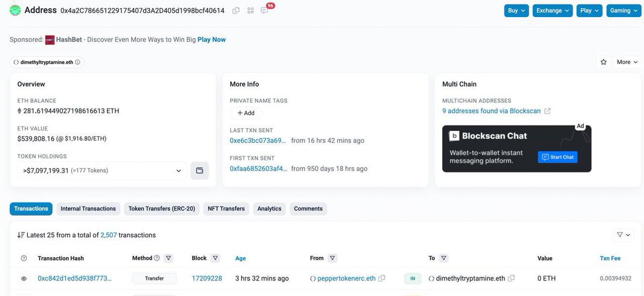Open the Buy dropdown
The image size is (644, 296).
coord(517,11)
